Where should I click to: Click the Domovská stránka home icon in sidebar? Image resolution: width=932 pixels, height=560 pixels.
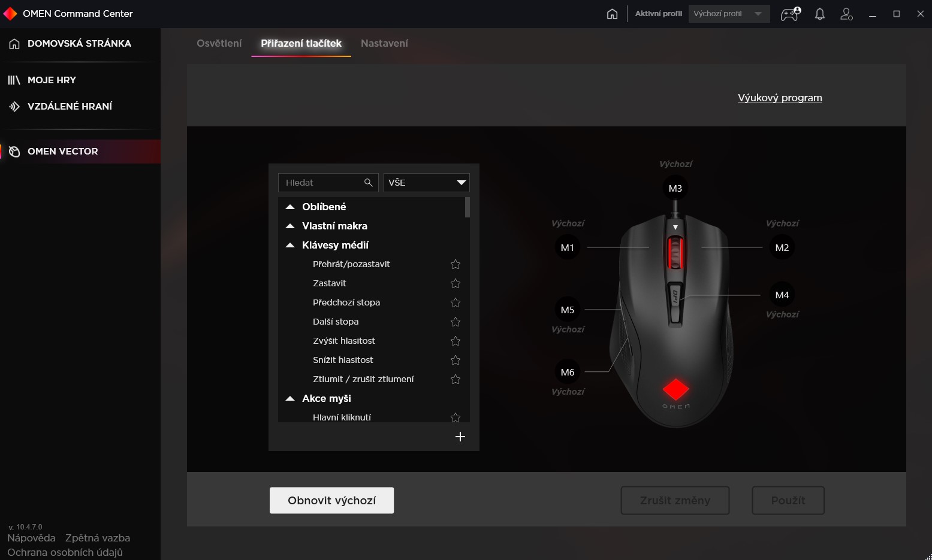tap(14, 44)
